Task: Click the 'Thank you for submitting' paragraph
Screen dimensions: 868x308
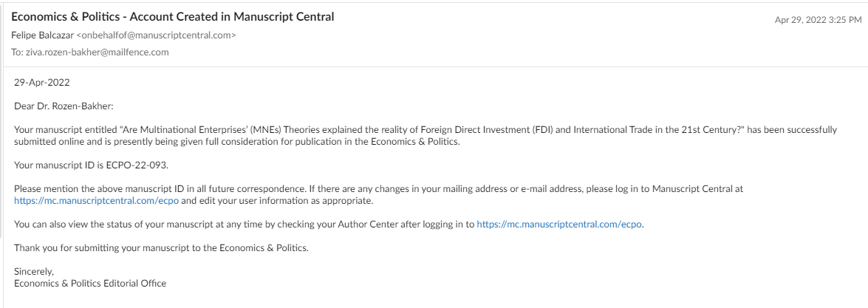Action: pos(161,247)
